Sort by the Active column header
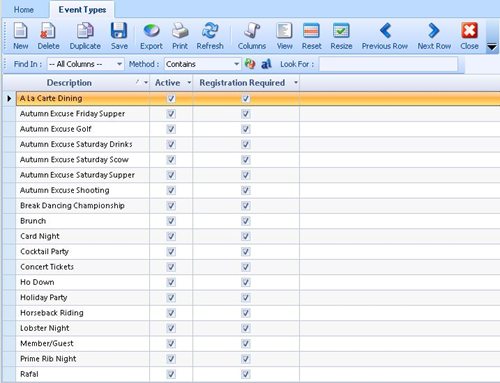500x383 pixels. point(167,83)
